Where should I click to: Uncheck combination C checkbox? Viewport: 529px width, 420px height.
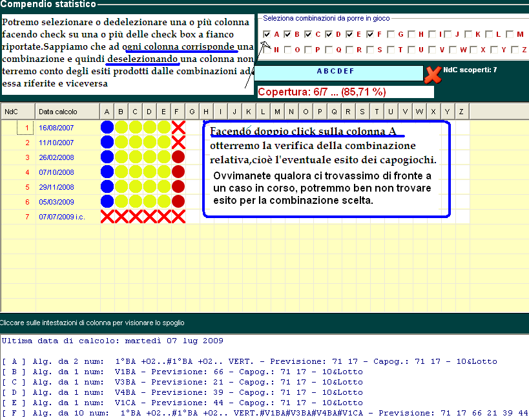308,34
